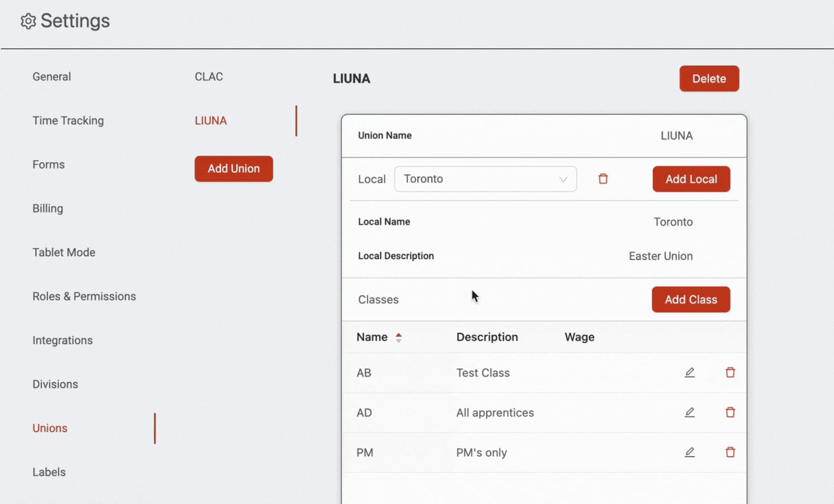Click the Add Union button
834x504 pixels.
[x=234, y=169]
